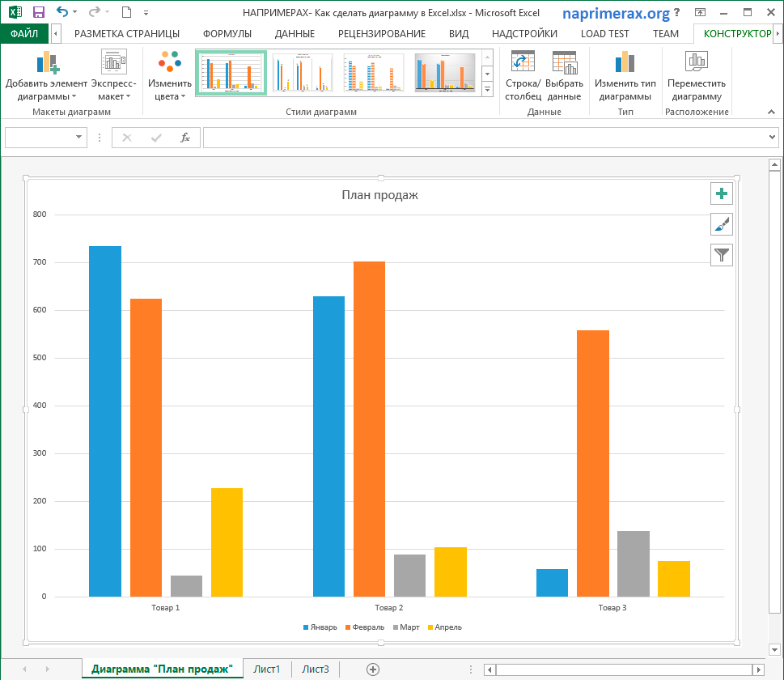Viewport: 784px width, 680px height.
Task: Switch to the ФОРМУЛЫ ribbon tab
Action: point(227,33)
